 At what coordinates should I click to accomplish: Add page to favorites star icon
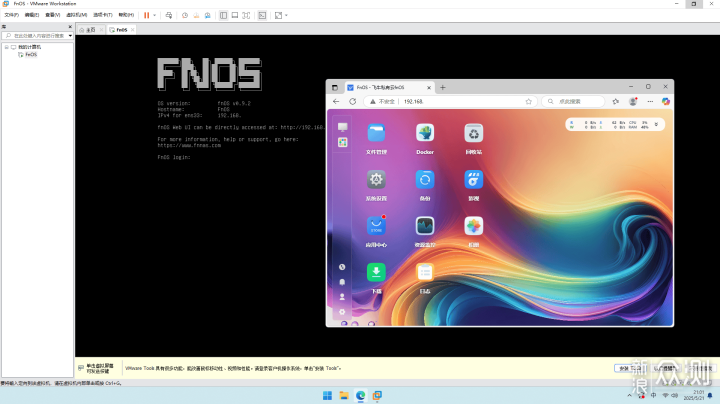(x=529, y=101)
